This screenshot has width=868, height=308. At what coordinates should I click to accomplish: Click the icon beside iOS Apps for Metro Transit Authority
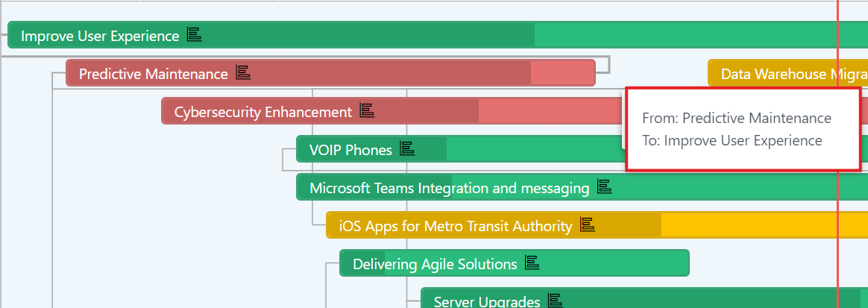tap(588, 225)
